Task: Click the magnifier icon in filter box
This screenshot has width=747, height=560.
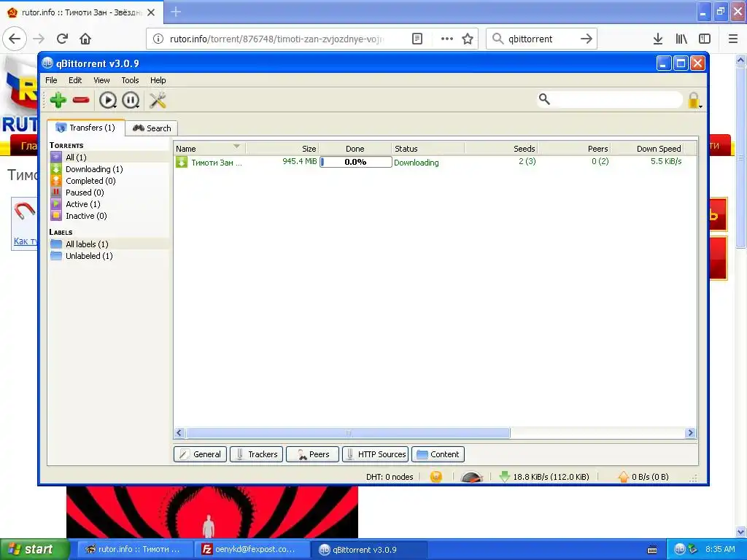Action: pos(544,99)
